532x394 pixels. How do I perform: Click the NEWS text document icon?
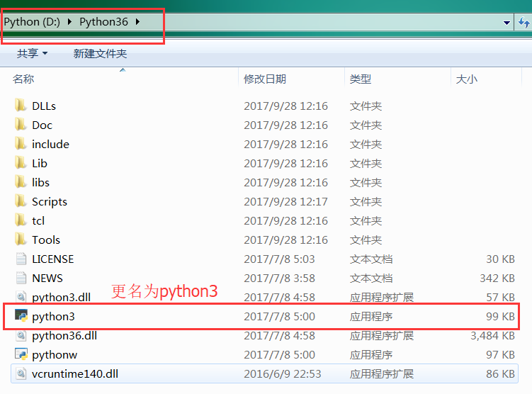point(21,278)
